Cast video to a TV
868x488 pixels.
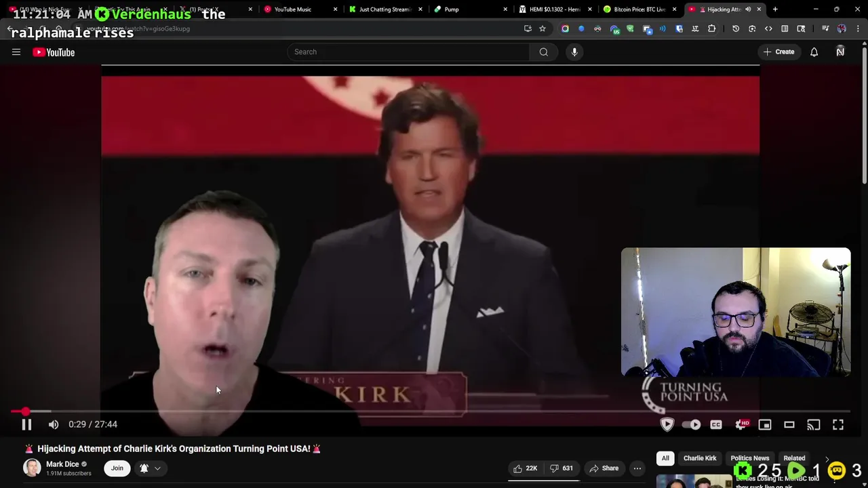pos(814,424)
